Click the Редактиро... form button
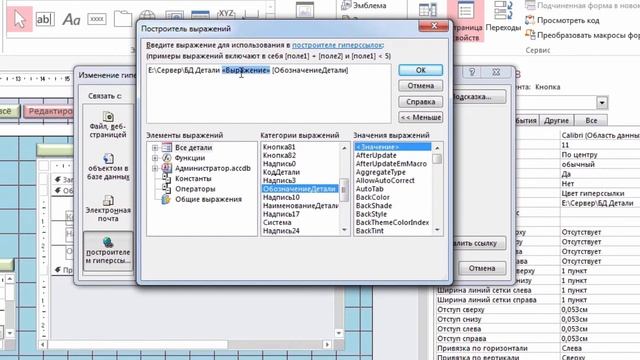Viewport: 640px width, 360px height. click(x=48, y=111)
